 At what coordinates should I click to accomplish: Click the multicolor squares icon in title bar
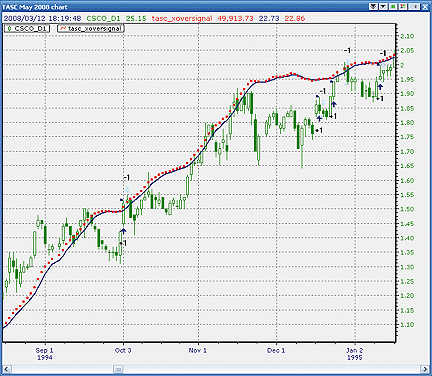[403, 6]
